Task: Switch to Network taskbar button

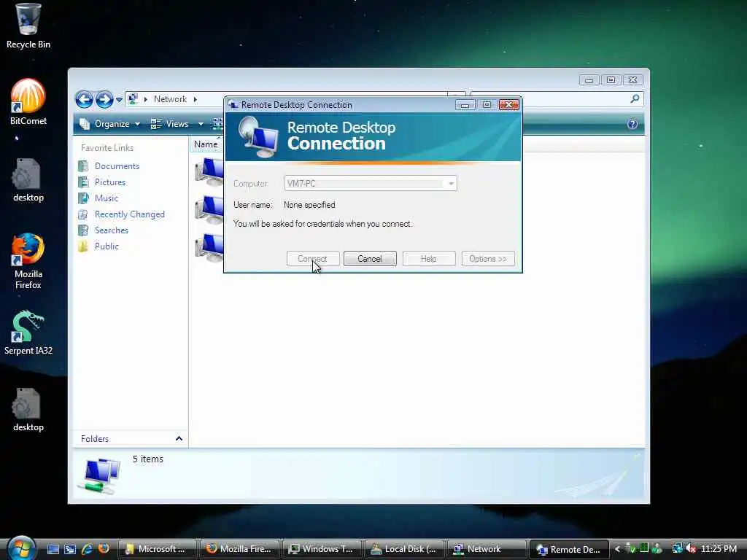Action: coord(487,549)
